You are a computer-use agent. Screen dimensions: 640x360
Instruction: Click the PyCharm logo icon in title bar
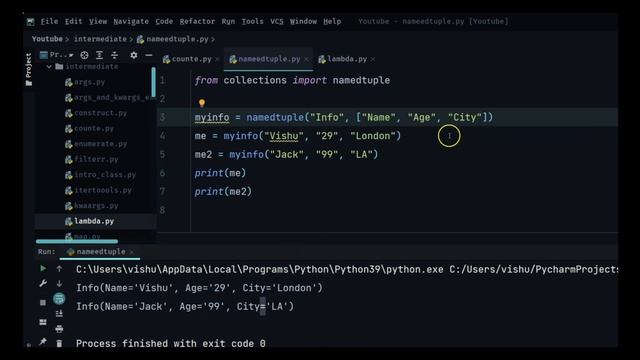pos(31,22)
